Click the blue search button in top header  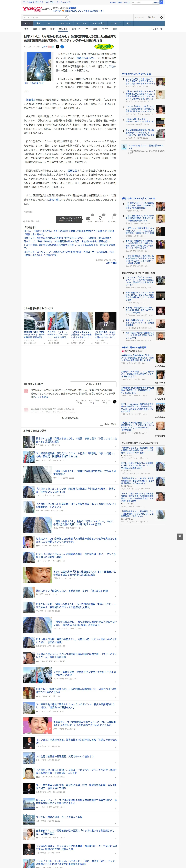(161, 2)
